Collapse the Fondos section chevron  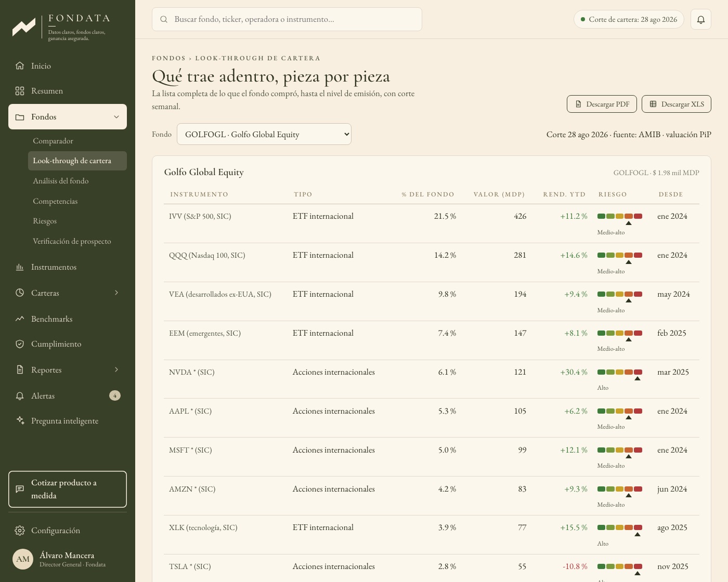point(116,117)
